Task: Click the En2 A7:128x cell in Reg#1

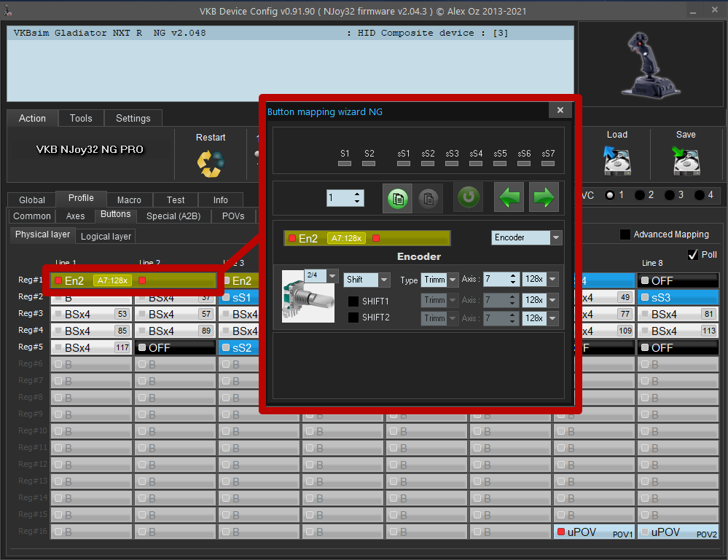Action: [133, 280]
